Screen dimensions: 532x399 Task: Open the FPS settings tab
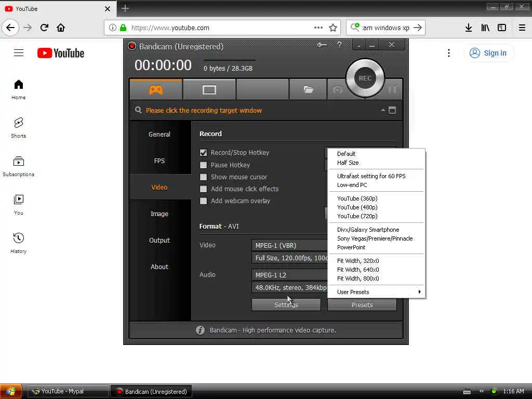[159, 161]
